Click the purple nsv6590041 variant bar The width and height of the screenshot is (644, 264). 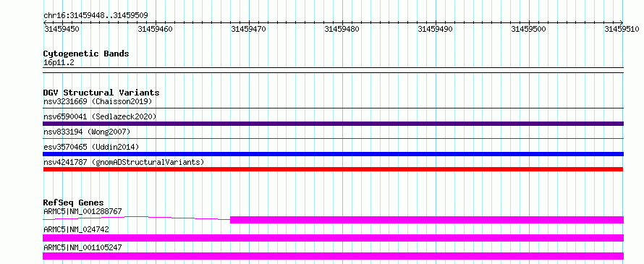[x=333, y=124]
